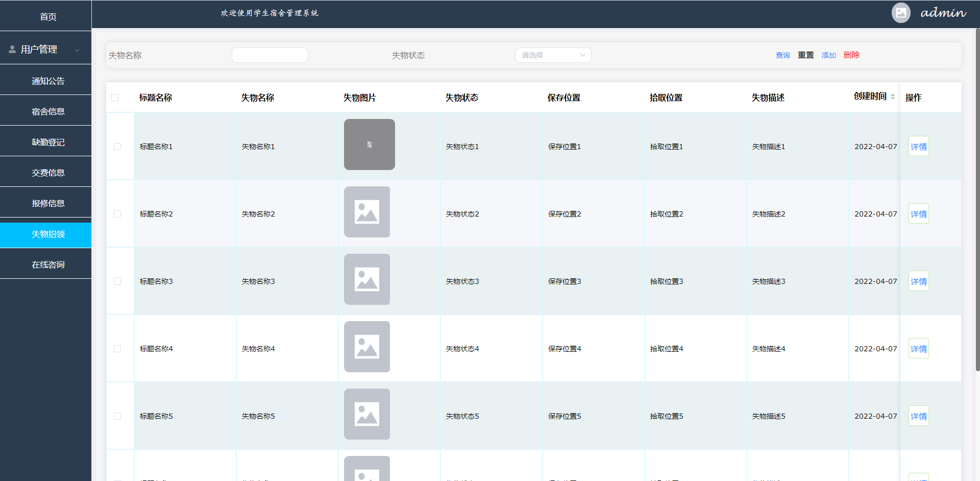Click cell 失物描述5
Viewport: 980px width, 481px height.
click(x=769, y=416)
